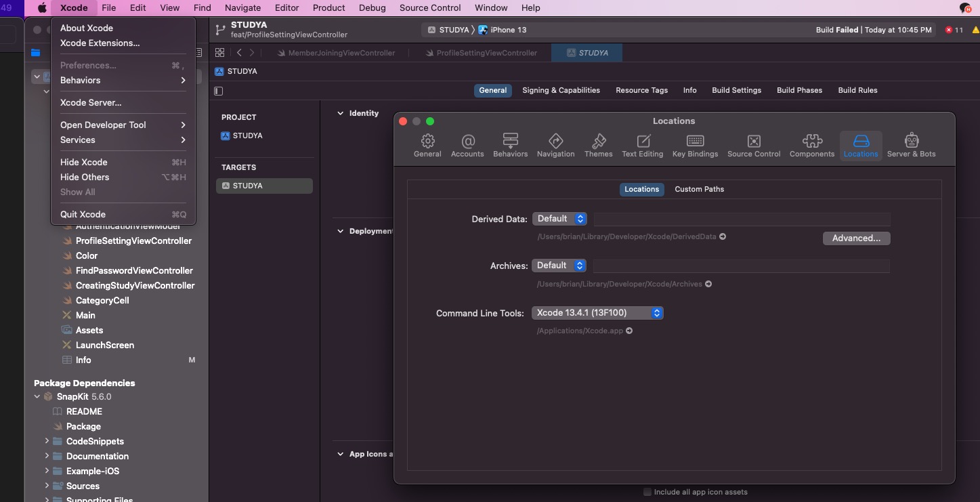Switch to Signing & Capabilities tab
The height and width of the screenshot is (502, 980).
click(561, 90)
